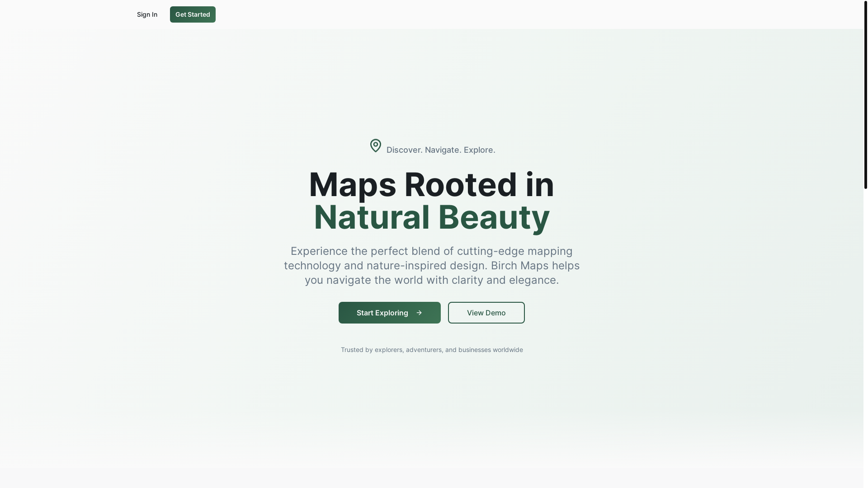
Task: Click the page vertical scrollbar thumb
Action: (865, 94)
